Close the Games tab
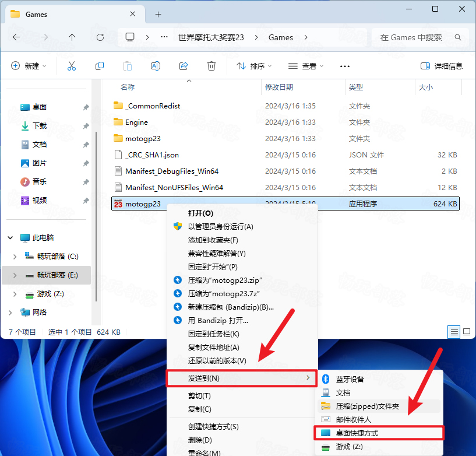This screenshot has height=456, width=476. [x=132, y=14]
